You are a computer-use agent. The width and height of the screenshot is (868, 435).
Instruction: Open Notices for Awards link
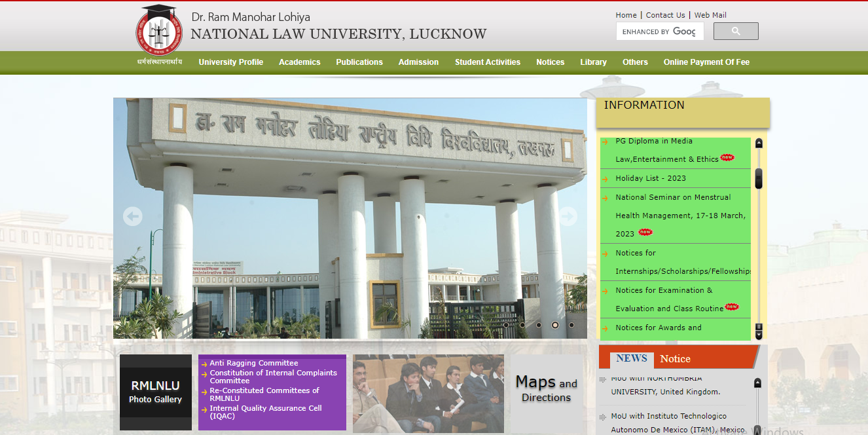pyautogui.click(x=659, y=328)
